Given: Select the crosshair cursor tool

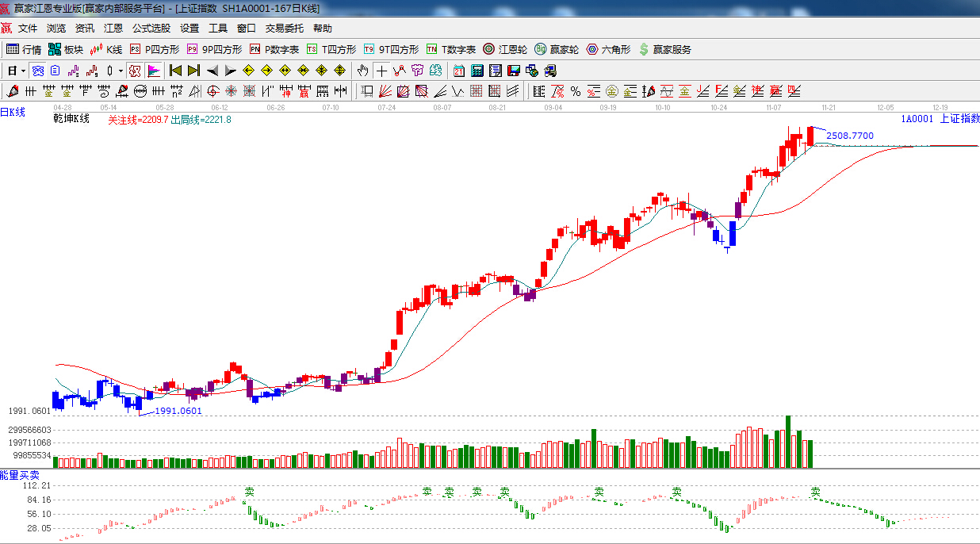Looking at the screenshot, I should pyautogui.click(x=381, y=71).
